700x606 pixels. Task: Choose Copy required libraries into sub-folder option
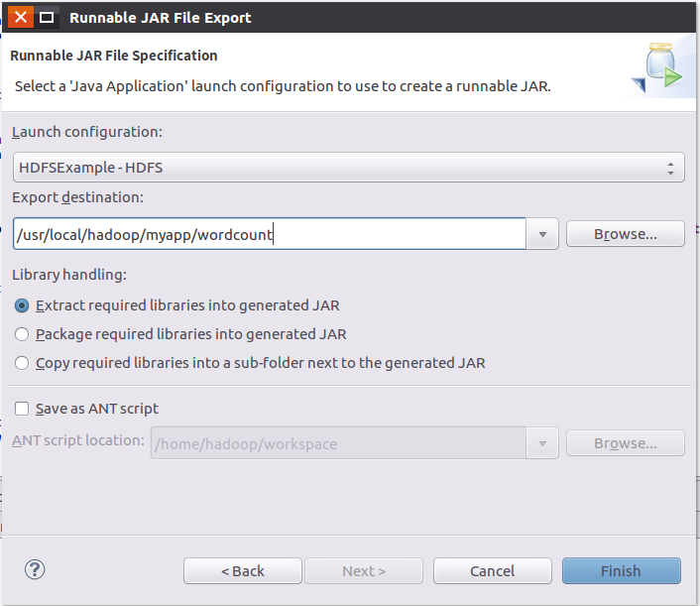pos(23,363)
